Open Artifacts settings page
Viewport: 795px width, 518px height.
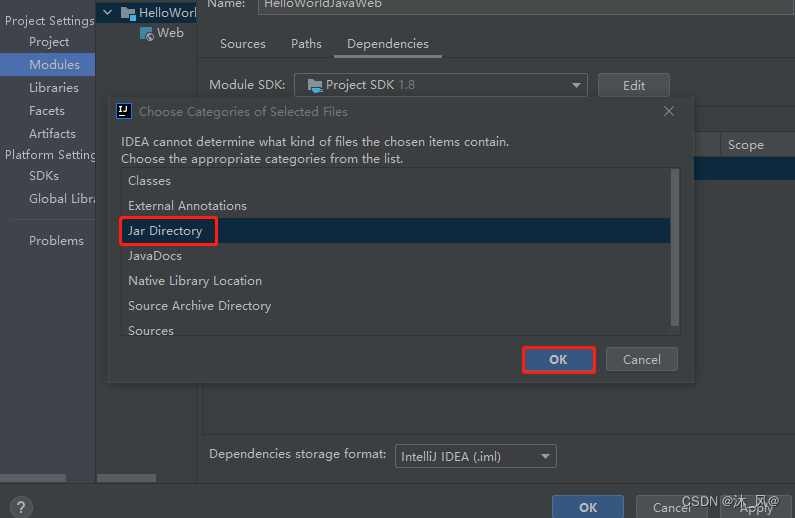click(x=52, y=134)
